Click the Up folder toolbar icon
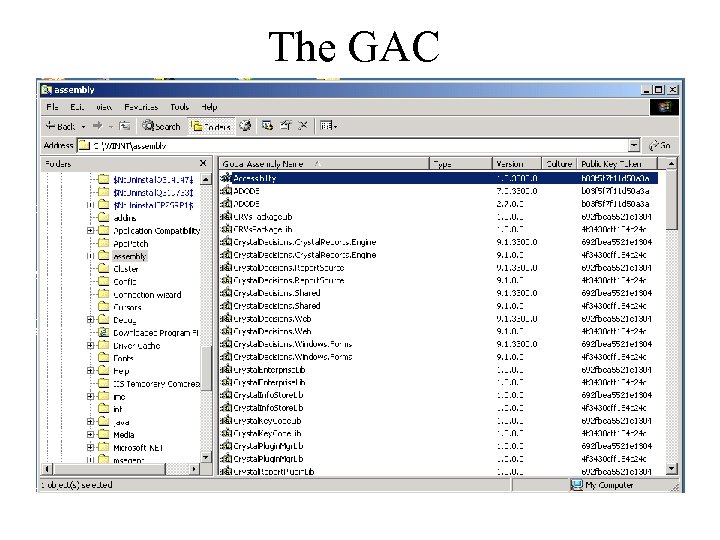 (124, 126)
